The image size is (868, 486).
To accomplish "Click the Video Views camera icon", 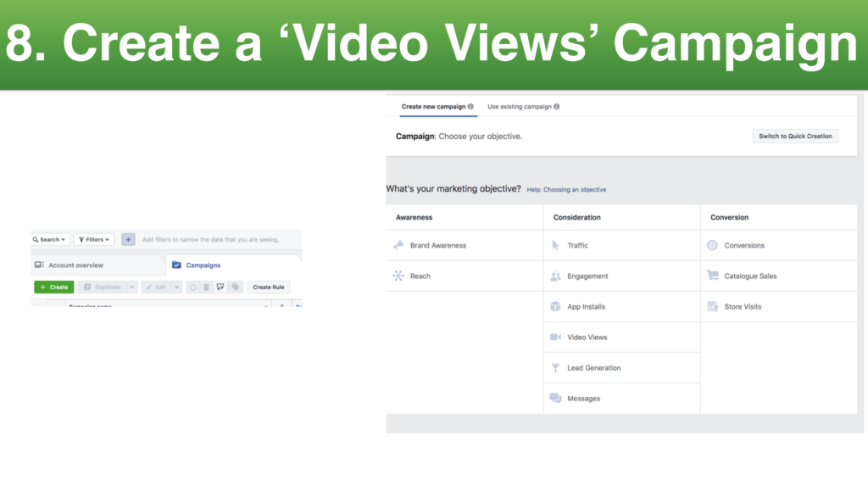I will point(555,337).
